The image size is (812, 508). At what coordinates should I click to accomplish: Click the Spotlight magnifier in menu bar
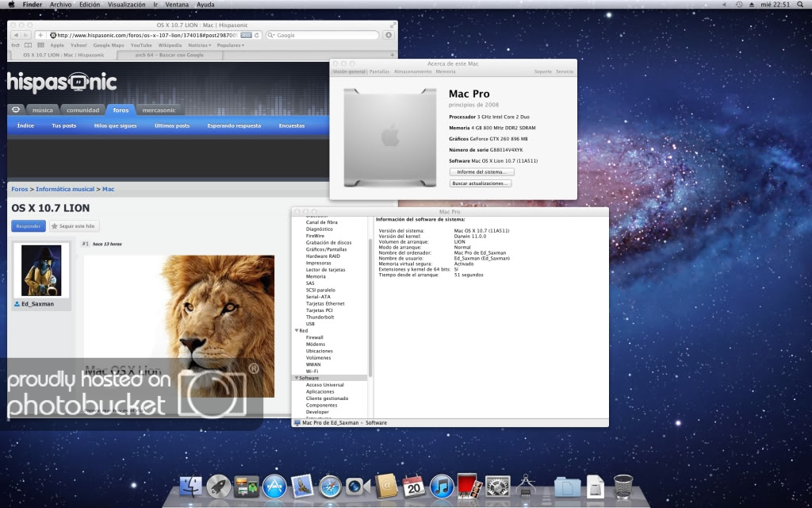(802, 5)
